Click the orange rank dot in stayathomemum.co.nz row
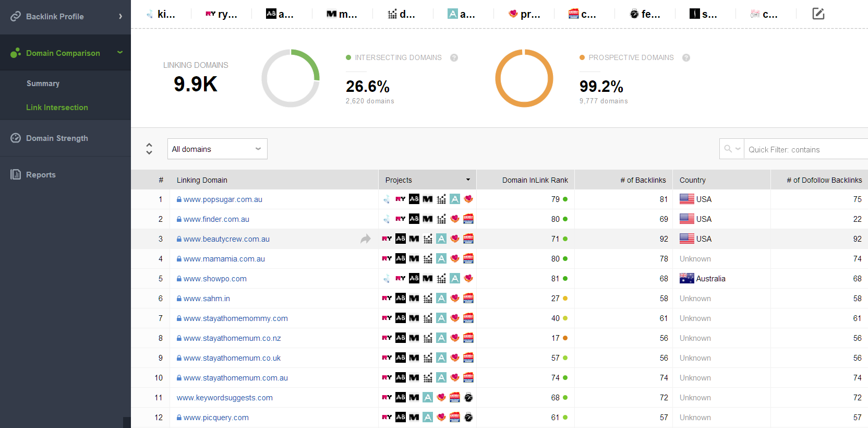The width and height of the screenshot is (868, 428). click(x=565, y=338)
